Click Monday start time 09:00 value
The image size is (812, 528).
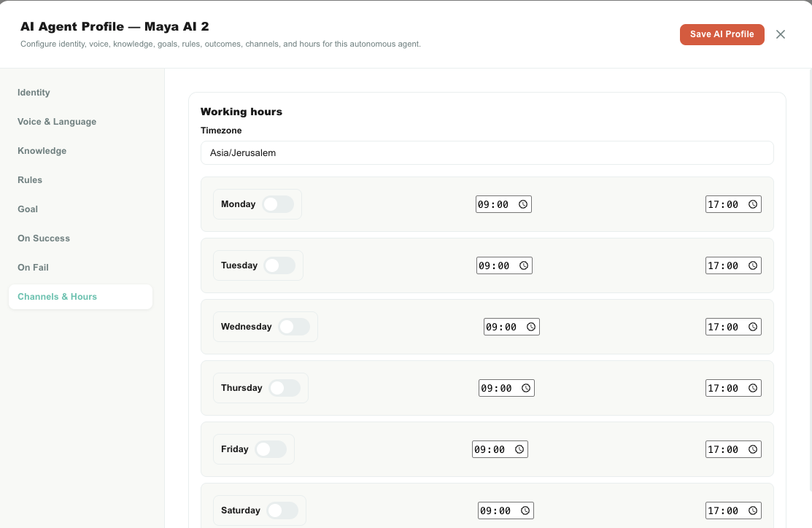click(x=493, y=204)
